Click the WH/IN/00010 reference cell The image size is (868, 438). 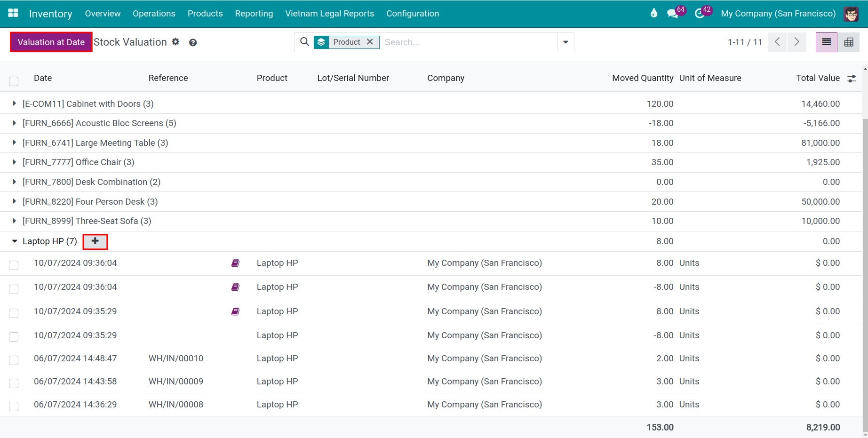coord(176,358)
